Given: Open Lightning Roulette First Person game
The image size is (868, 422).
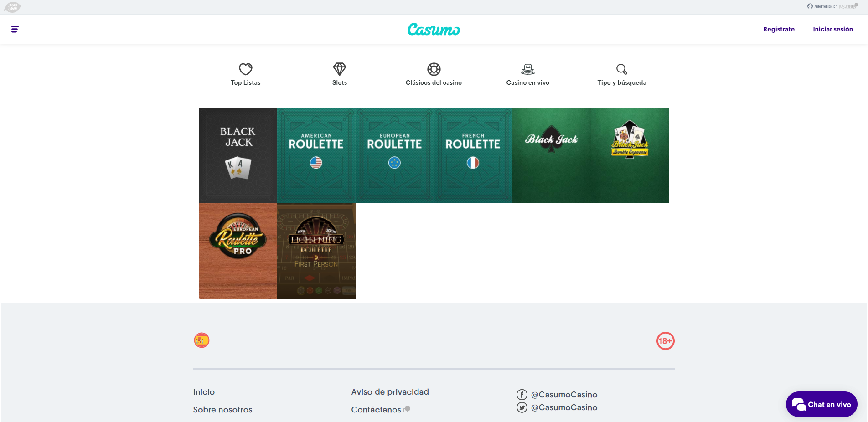Looking at the screenshot, I should pyautogui.click(x=316, y=251).
